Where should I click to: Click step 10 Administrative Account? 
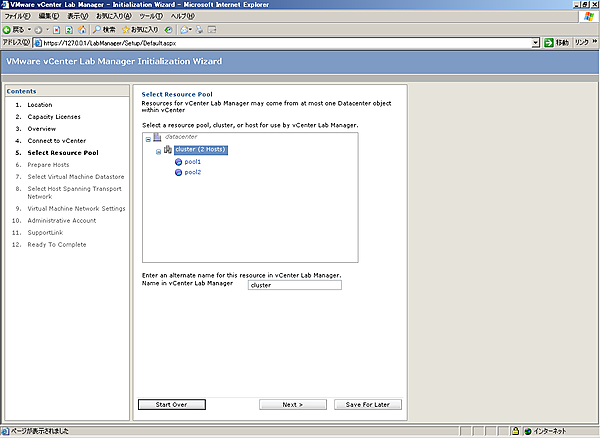pyautogui.click(x=62, y=221)
